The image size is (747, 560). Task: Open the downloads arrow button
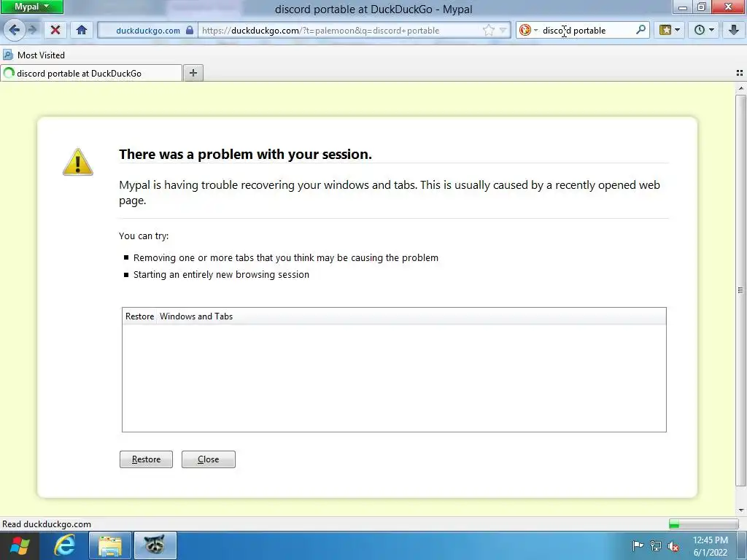[734, 30]
